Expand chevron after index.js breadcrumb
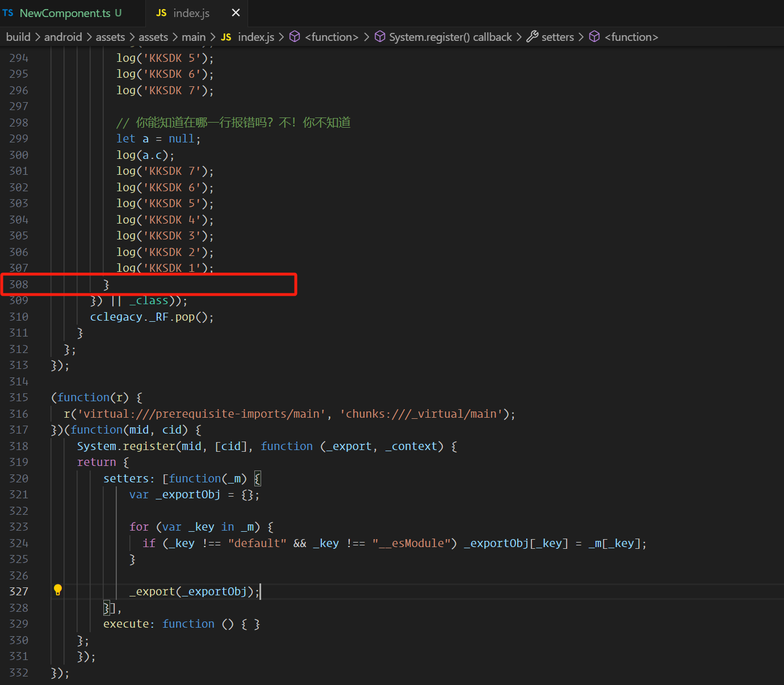784x685 pixels. pos(281,37)
